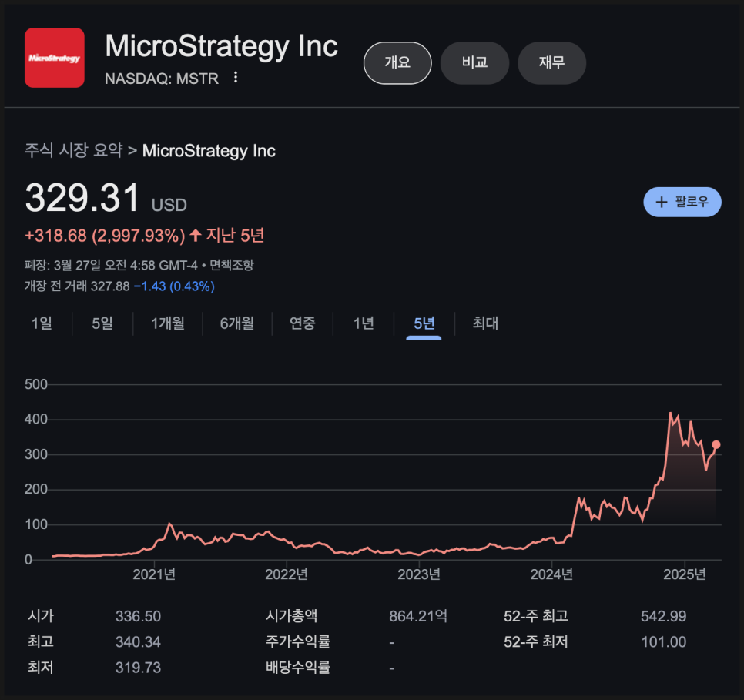Click the chart's current price endpoint dot
This screenshot has height=700, width=744.
716,444
